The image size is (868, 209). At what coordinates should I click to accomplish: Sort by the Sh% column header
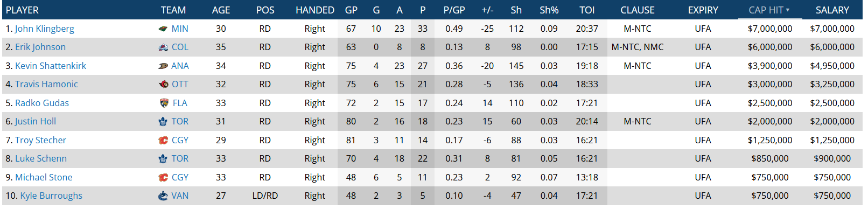[549, 10]
